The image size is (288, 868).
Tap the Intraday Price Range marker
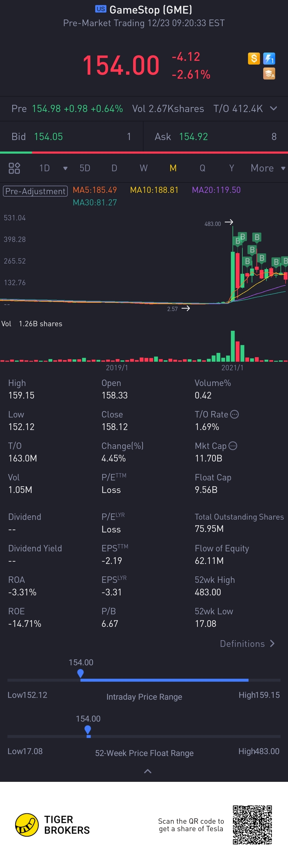(x=80, y=674)
